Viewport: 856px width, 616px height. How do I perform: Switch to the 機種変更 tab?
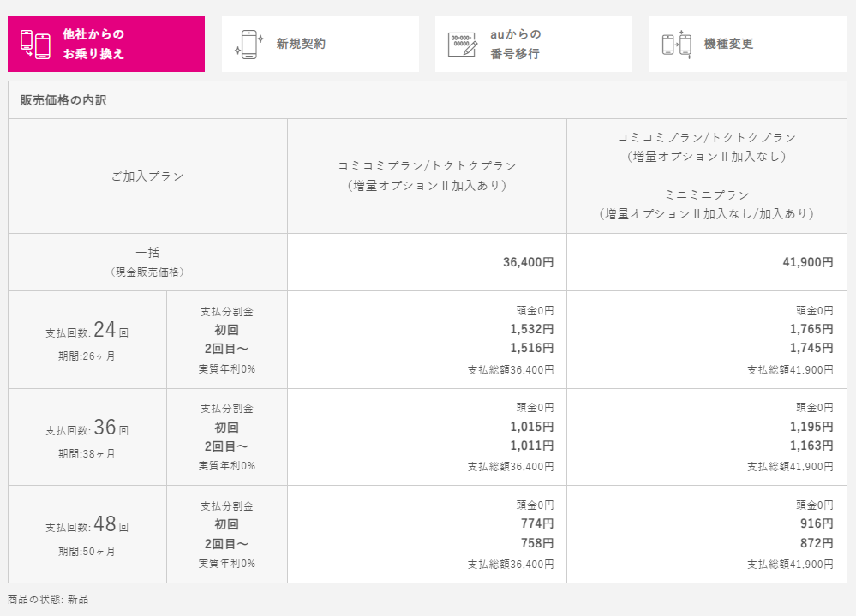pyautogui.click(x=748, y=45)
